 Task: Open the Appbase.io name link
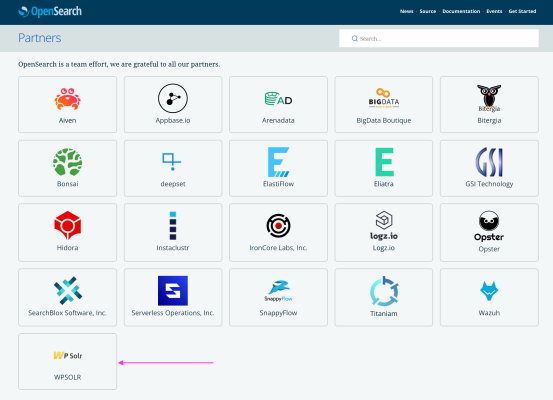[x=173, y=120]
